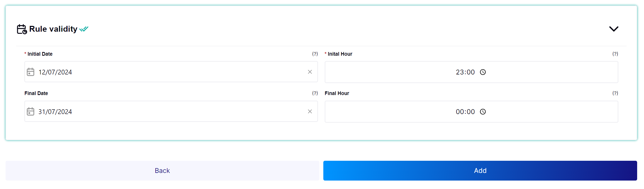Clear the Initial Date value
The image size is (644, 189).
pyautogui.click(x=310, y=72)
